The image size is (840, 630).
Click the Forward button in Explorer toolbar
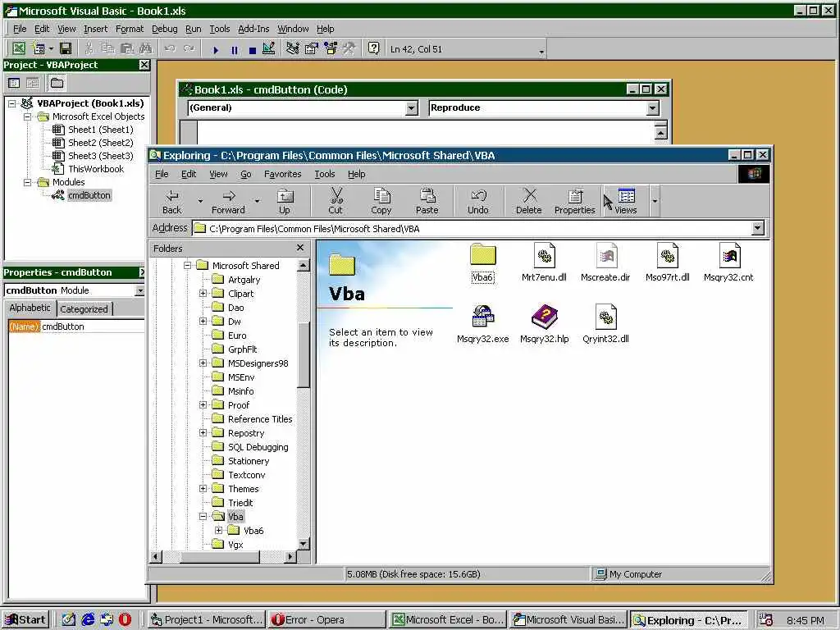click(x=228, y=202)
